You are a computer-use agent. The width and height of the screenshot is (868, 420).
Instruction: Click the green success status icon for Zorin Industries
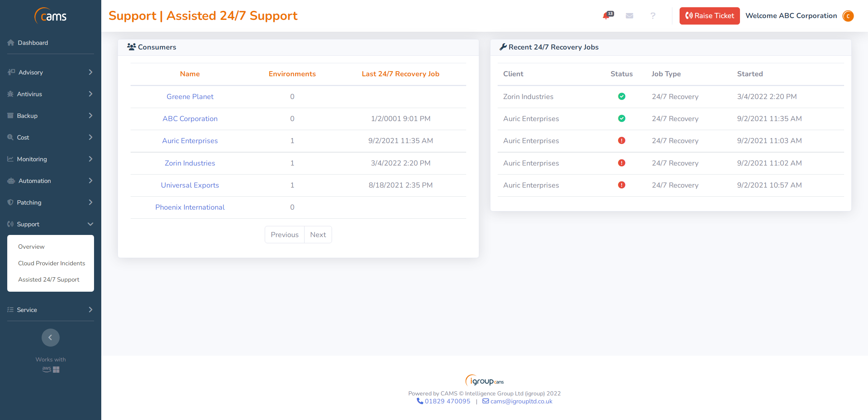[x=622, y=97]
